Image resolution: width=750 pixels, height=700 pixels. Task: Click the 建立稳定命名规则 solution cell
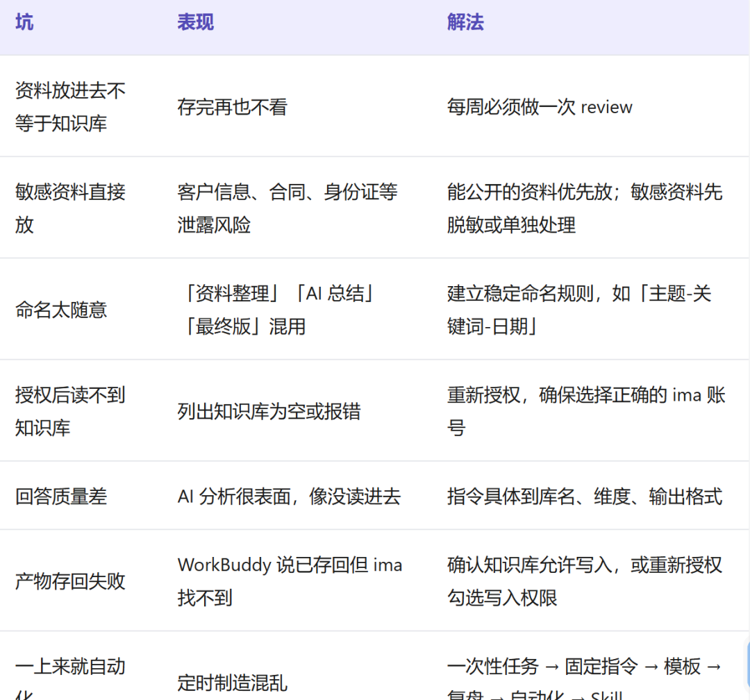point(579,310)
